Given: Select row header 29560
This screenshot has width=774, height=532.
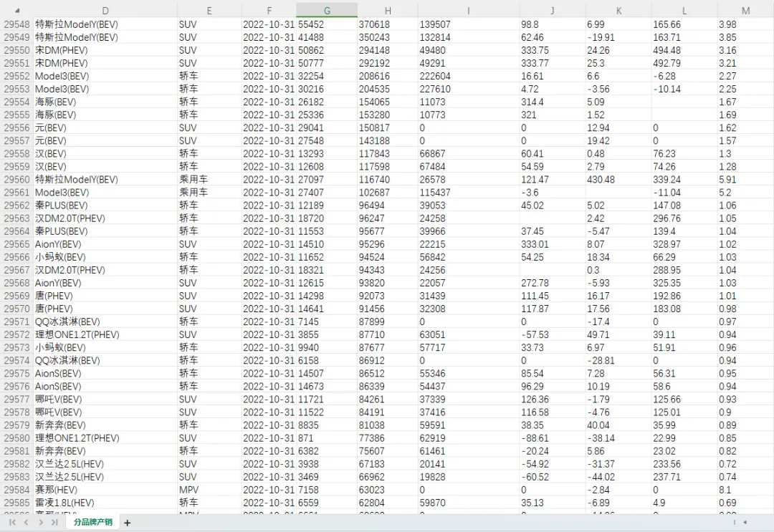Looking at the screenshot, I should (x=16, y=180).
